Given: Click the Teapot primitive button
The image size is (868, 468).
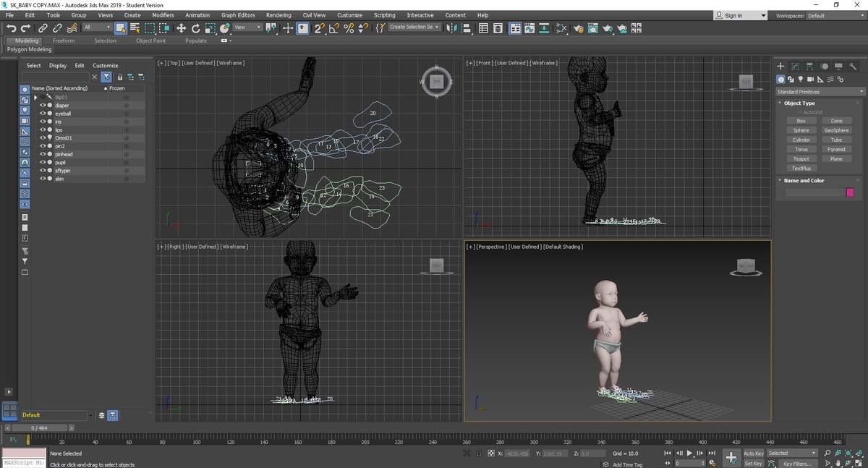Looking at the screenshot, I should [x=801, y=159].
